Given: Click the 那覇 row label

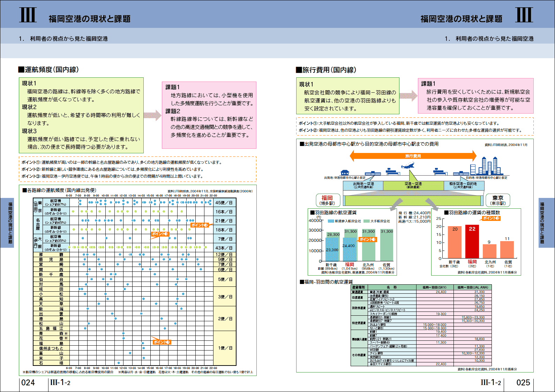Looking at the screenshot, I should [x=51, y=254].
